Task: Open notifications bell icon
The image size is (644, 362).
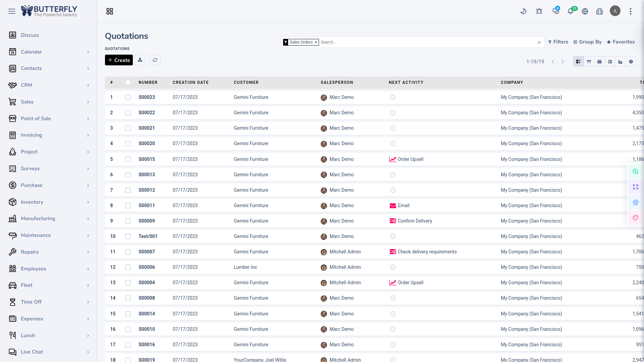Action: (570, 11)
